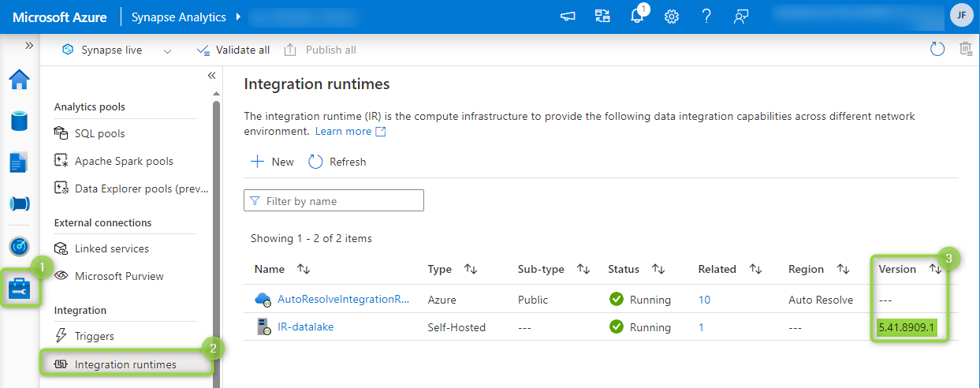Click the Refresh button above the list
The image size is (980, 388).
pyautogui.click(x=337, y=162)
